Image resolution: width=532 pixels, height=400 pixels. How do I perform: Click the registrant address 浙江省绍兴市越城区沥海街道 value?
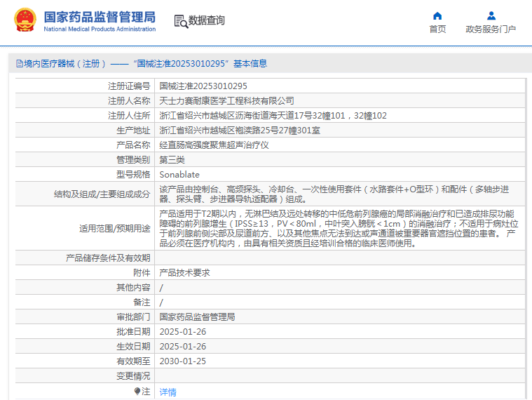(x=273, y=116)
